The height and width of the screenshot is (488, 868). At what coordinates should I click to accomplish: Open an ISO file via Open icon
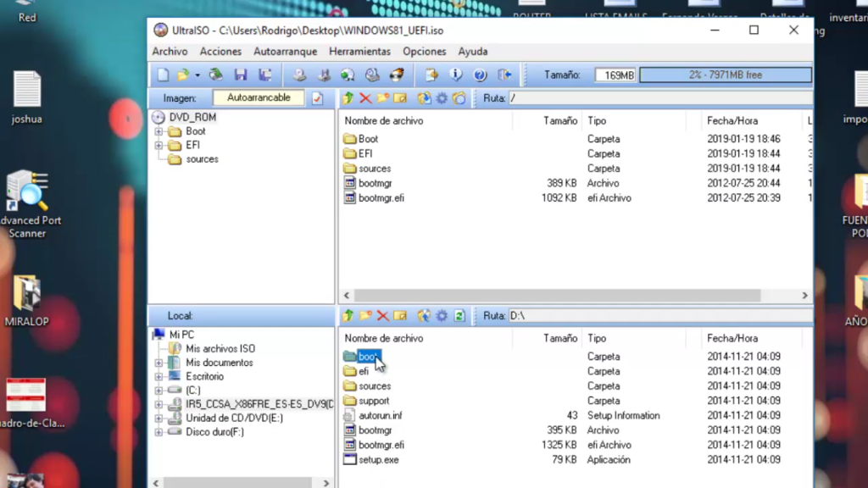(x=183, y=75)
